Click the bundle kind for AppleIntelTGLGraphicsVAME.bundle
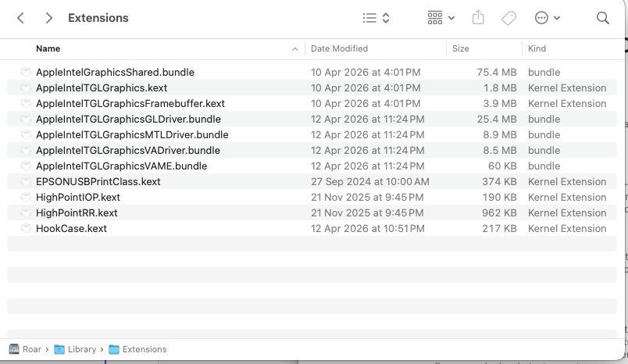 (544, 166)
